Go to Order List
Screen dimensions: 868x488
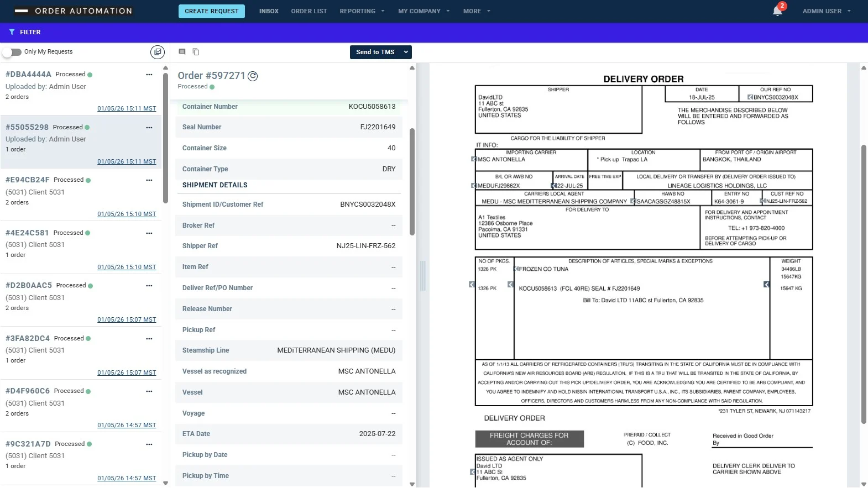[309, 11]
